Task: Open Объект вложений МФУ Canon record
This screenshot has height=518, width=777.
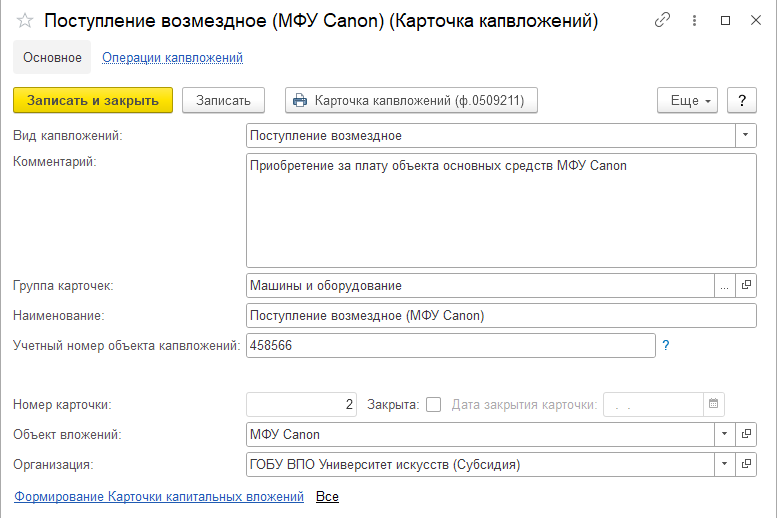Action: point(746,434)
